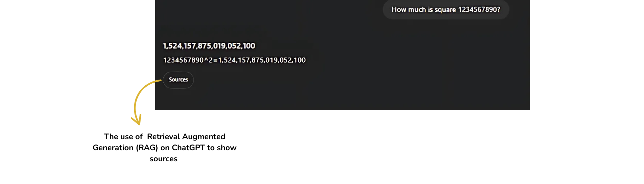
Task: Click "How much" in the question bubble
Action: [x=409, y=10]
